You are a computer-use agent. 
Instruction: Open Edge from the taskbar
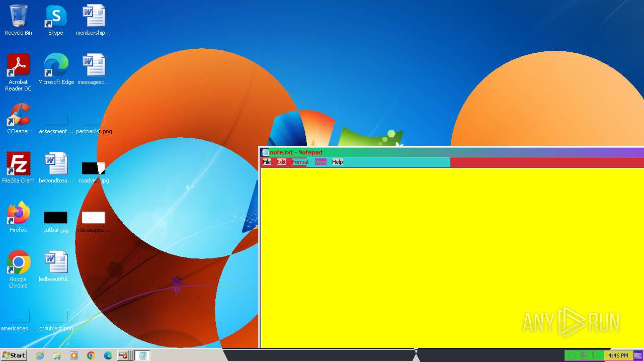click(108, 355)
